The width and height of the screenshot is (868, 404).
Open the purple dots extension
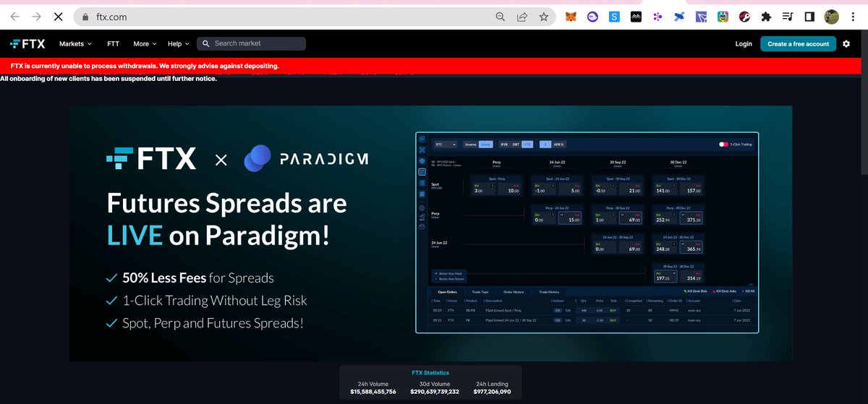click(x=657, y=17)
